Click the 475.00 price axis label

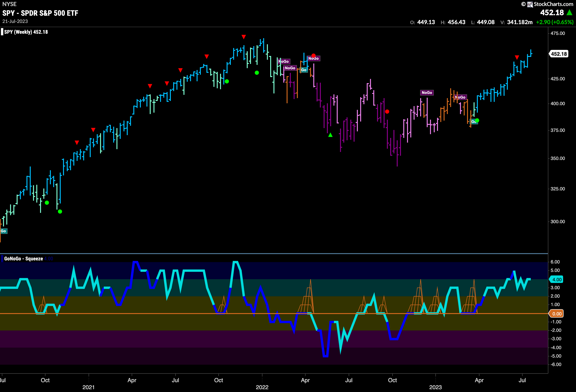[558, 33]
